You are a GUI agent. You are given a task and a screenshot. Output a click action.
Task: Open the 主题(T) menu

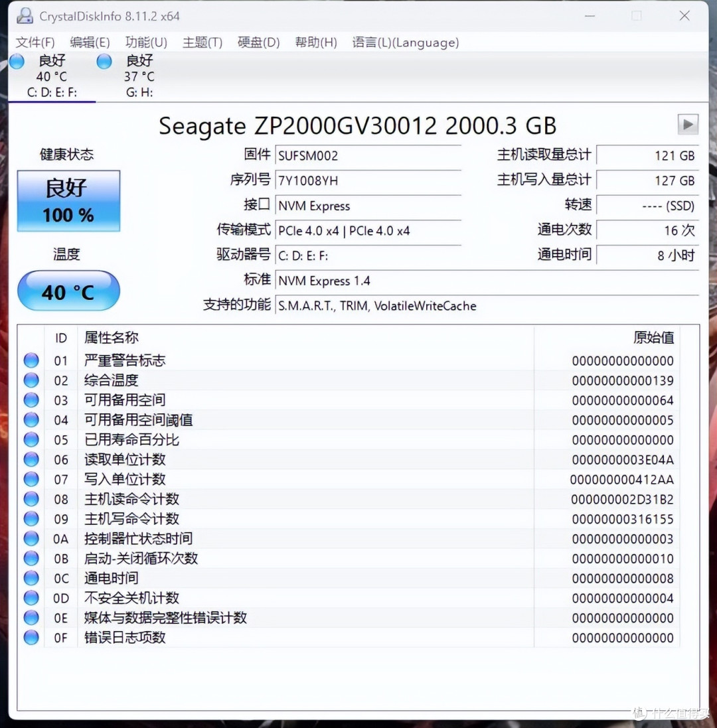[x=202, y=42]
